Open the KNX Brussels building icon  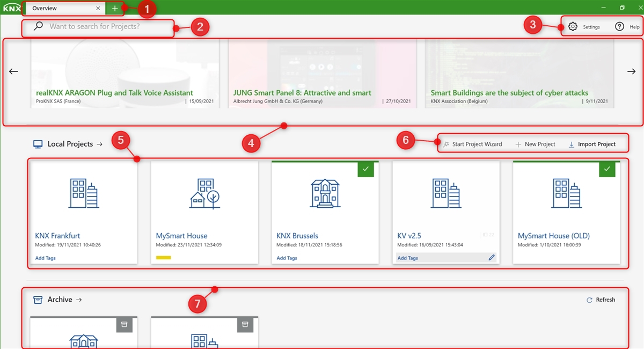pyautogui.click(x=325, y=194)
